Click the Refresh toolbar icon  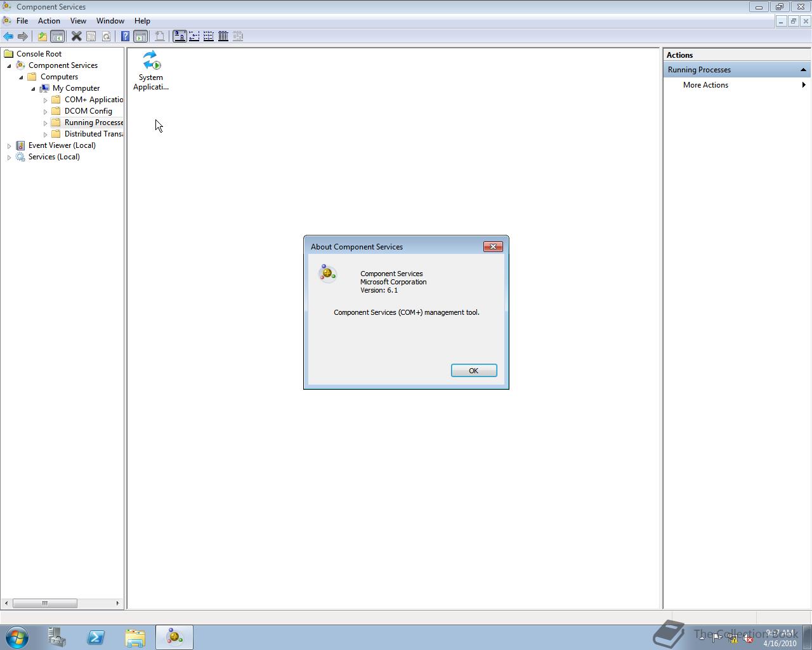[106, 36]
